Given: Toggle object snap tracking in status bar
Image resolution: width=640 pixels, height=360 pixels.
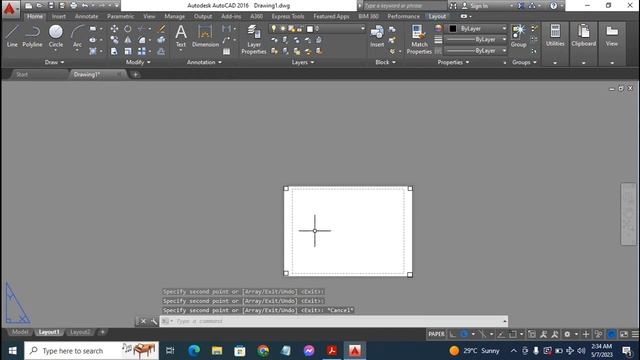Looking at the screenshot, I should click(501, 334).
